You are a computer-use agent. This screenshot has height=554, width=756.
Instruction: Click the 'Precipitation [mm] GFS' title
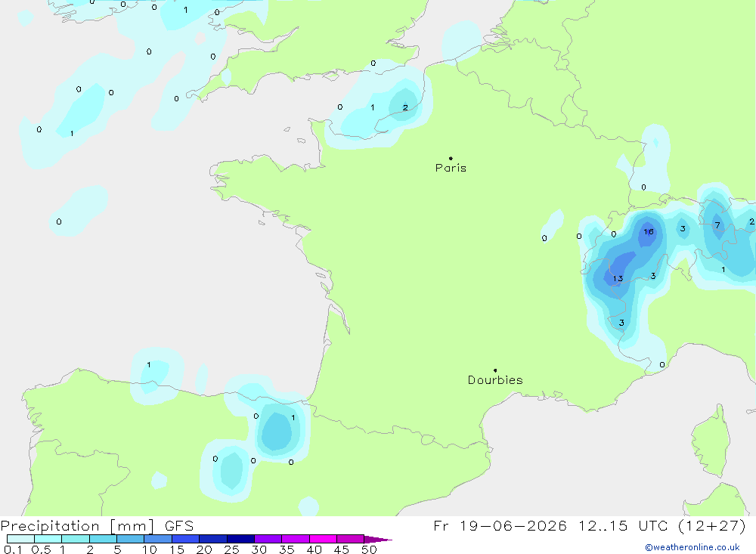tap(97, 526)
